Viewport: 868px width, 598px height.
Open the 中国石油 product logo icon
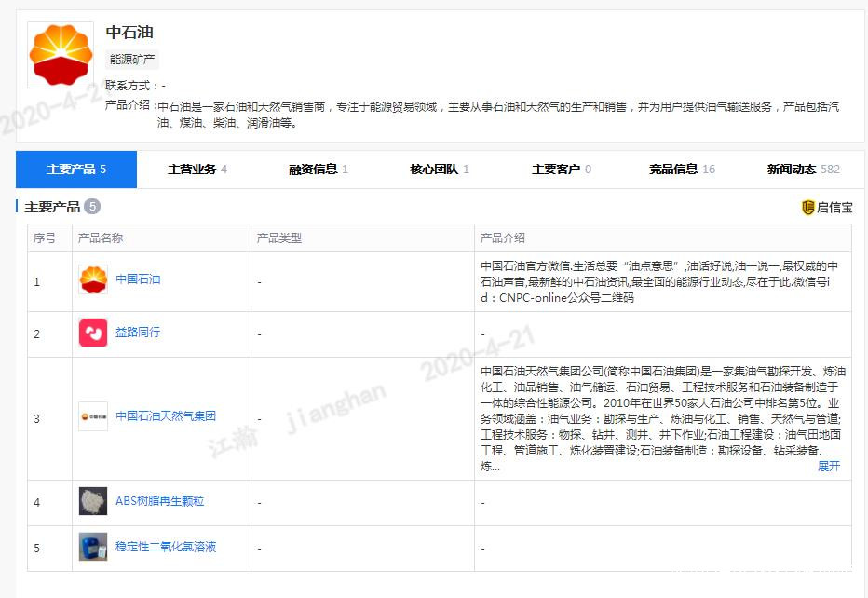click(93, 279)
